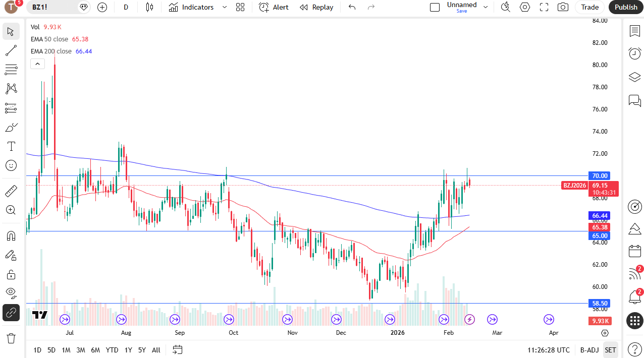Open the object tree layers panel
This screenshot has width=644, height=358.
[634, 77]
